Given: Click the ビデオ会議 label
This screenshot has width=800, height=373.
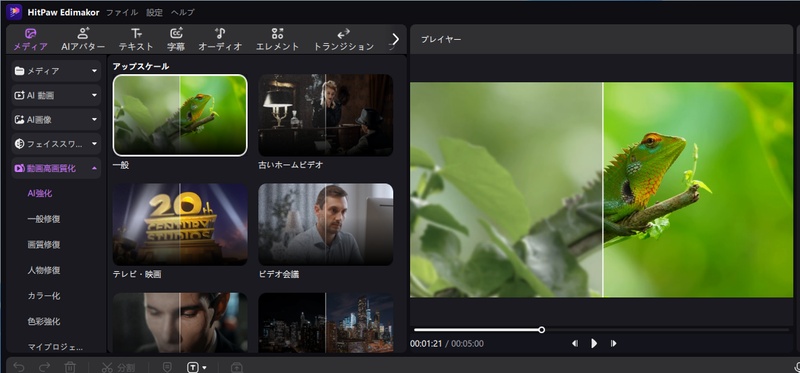Looking at the screenshot, I should click(279, 274).
